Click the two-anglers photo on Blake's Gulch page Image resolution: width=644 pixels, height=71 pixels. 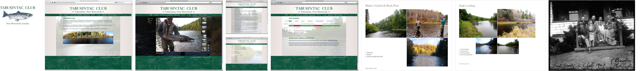click(x=427, y=23)
